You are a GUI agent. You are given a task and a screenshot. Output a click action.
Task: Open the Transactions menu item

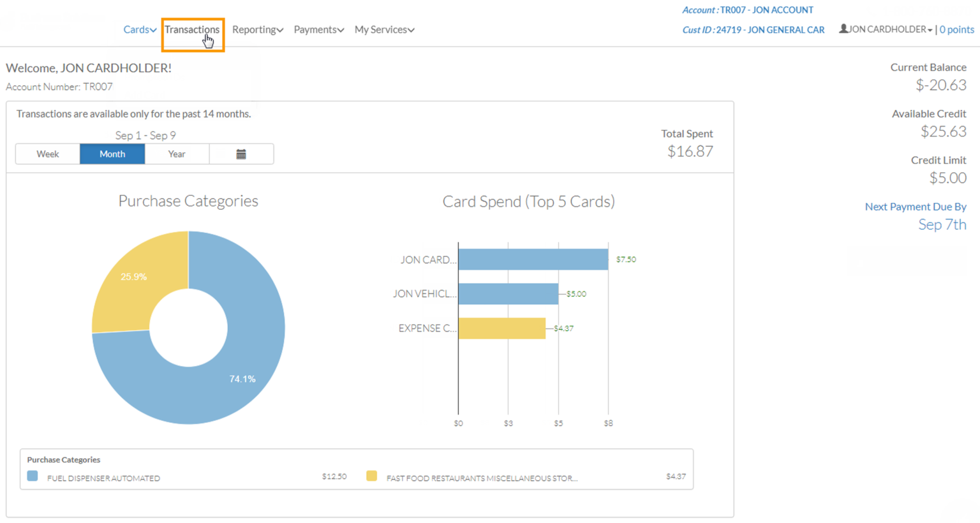(x=192, y=29)
